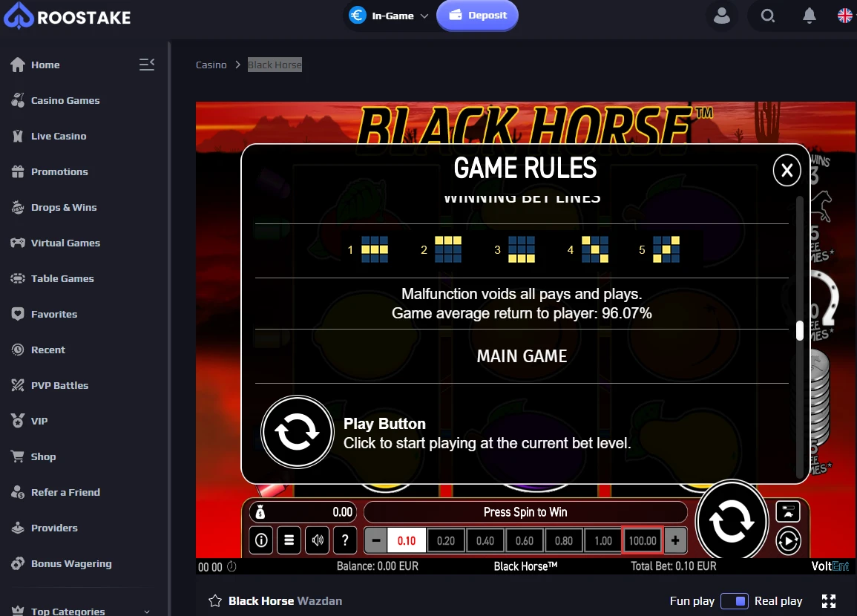Open the game paytable menu icon
Screen dimensions: 857x616
tap(289, 540)
